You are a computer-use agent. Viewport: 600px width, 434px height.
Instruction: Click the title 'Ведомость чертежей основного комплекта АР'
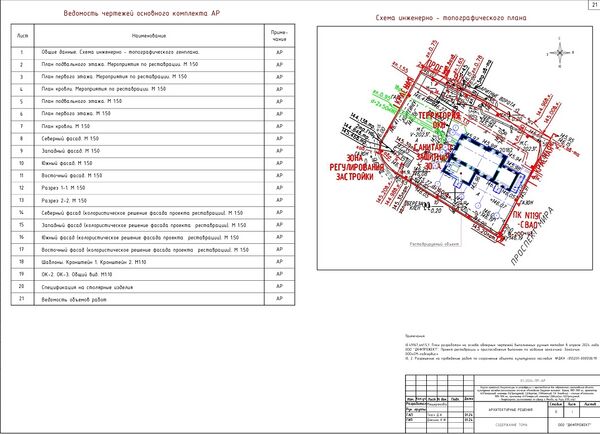pos(142,13)
